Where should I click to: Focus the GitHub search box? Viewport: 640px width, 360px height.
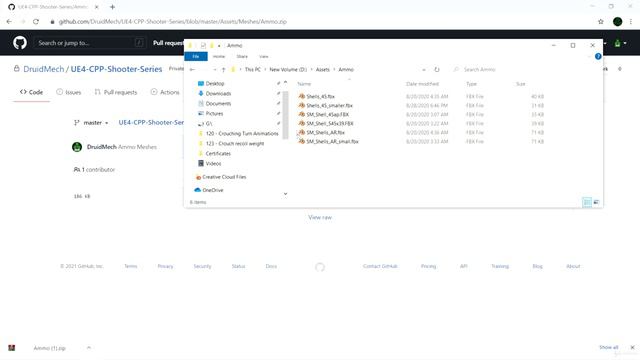pos(89,42)
